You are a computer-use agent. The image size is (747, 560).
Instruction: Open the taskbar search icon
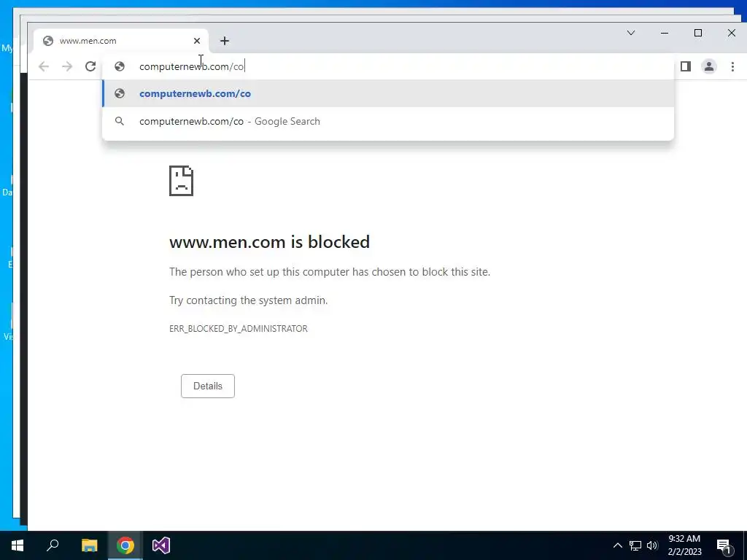point(53,545)
